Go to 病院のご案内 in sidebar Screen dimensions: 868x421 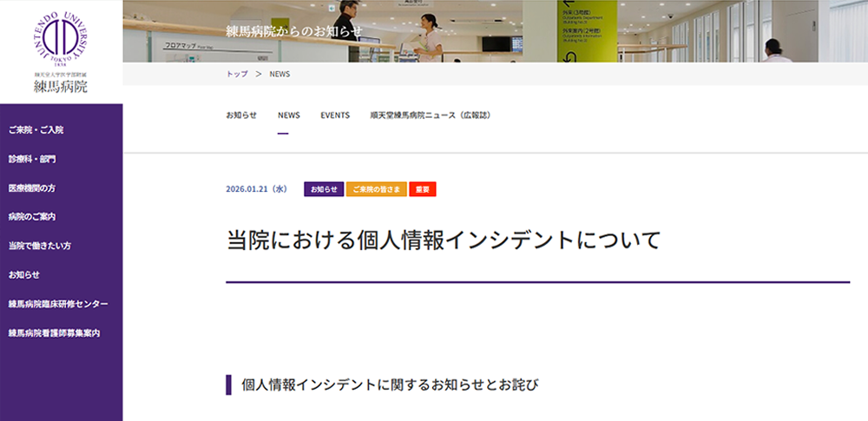pyautogui.click(x=32, y=217)
